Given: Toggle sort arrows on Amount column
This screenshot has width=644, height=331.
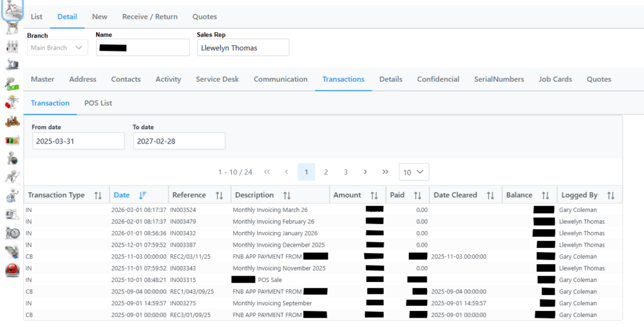Looking at the screenshot, I should coord(374,195).
